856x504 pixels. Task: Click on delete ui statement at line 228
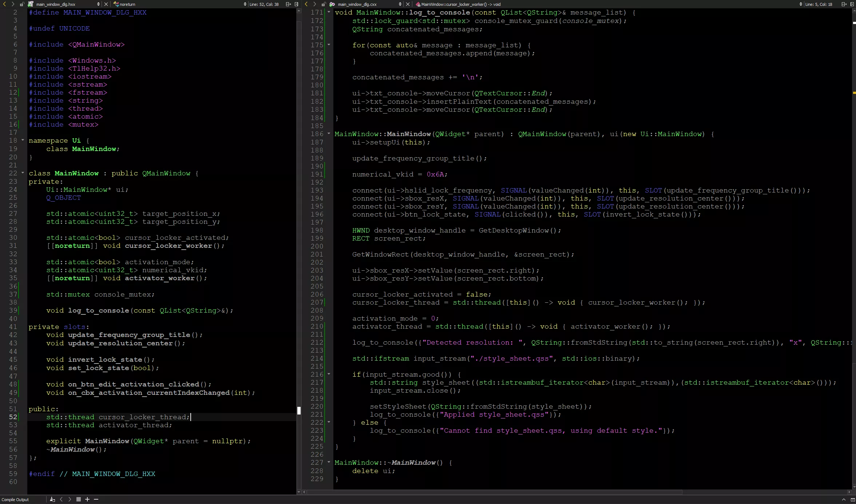374,471
